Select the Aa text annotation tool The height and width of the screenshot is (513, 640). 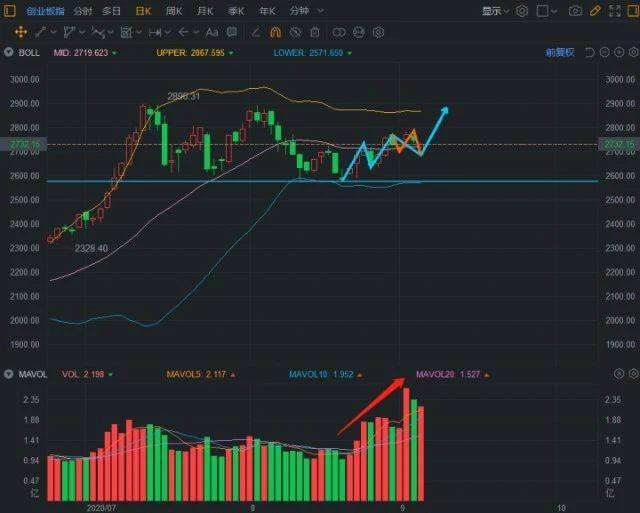(x=212, y=32)
